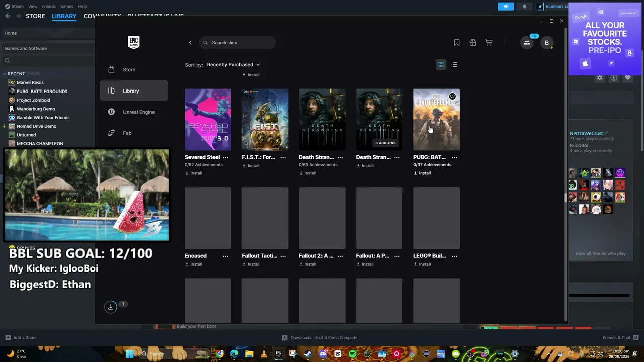Open game settings gear in Steam

point(600,78)
